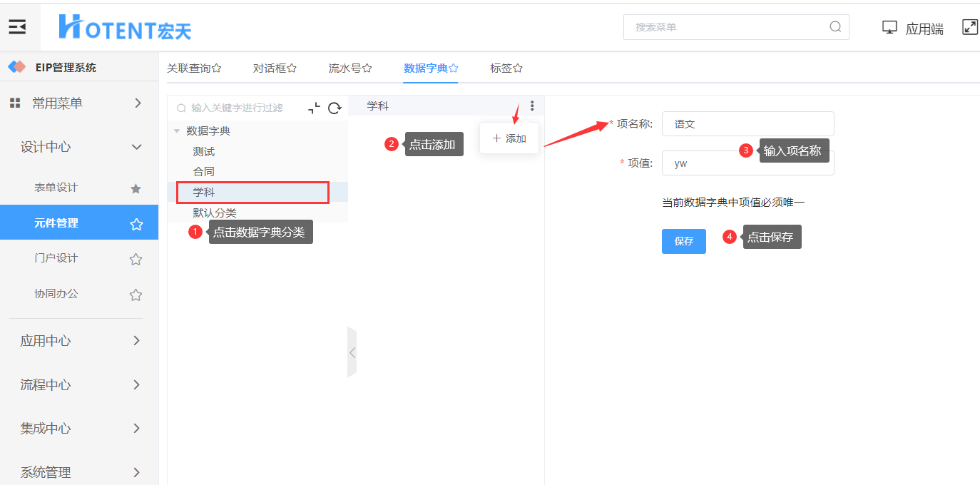
Task: Click the refresh icon in tree panel
Action: click(334, 108)
